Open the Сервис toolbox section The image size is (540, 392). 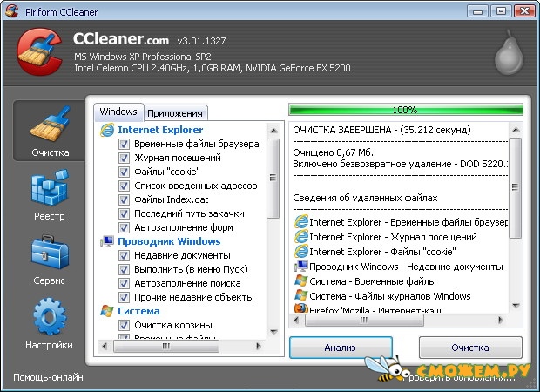(x=50, y=260)
